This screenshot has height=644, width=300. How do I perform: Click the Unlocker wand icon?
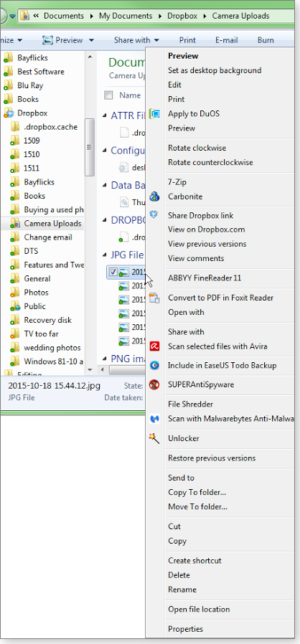click(x=154, y=438)
